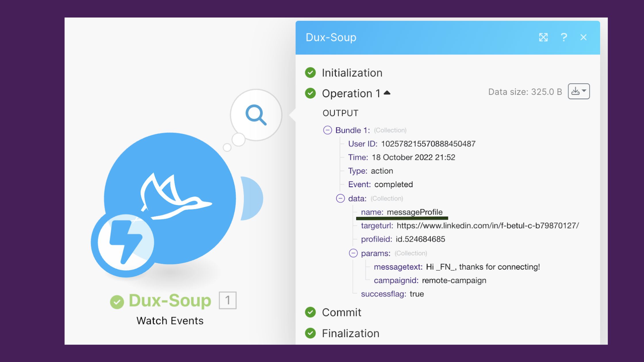Click the params label in the tree
This screenshot has width=644, height=362.
(375, 253)
